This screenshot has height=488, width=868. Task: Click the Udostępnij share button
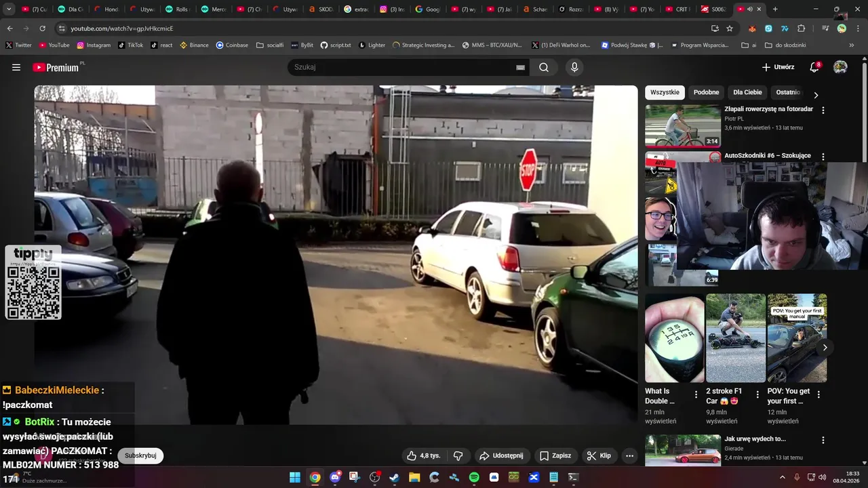coord(501,455)
